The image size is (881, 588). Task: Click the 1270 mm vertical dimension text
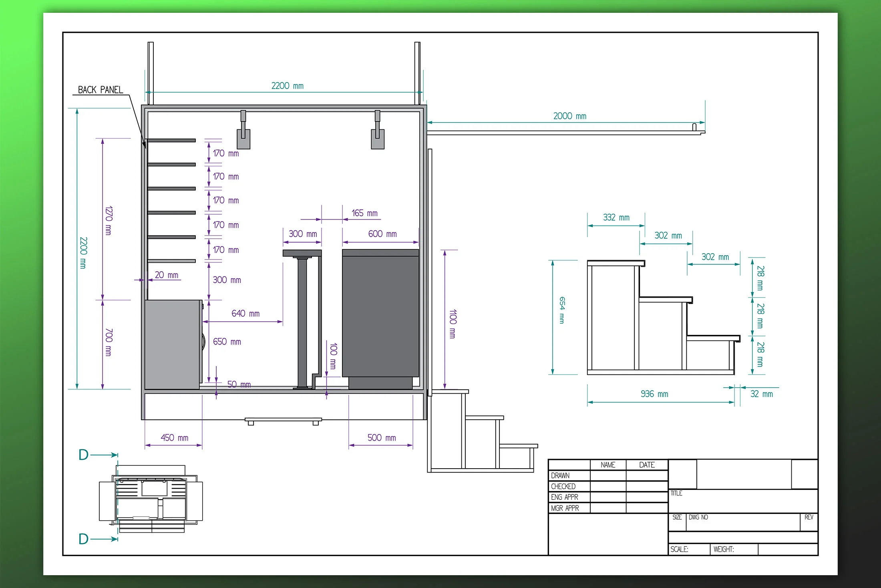coord(109,220)
